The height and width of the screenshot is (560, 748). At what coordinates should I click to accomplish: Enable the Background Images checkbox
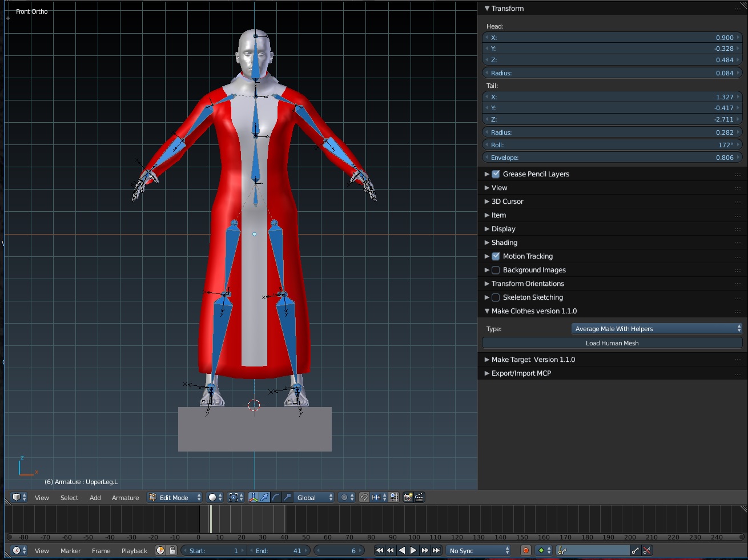tap(496, 270)
